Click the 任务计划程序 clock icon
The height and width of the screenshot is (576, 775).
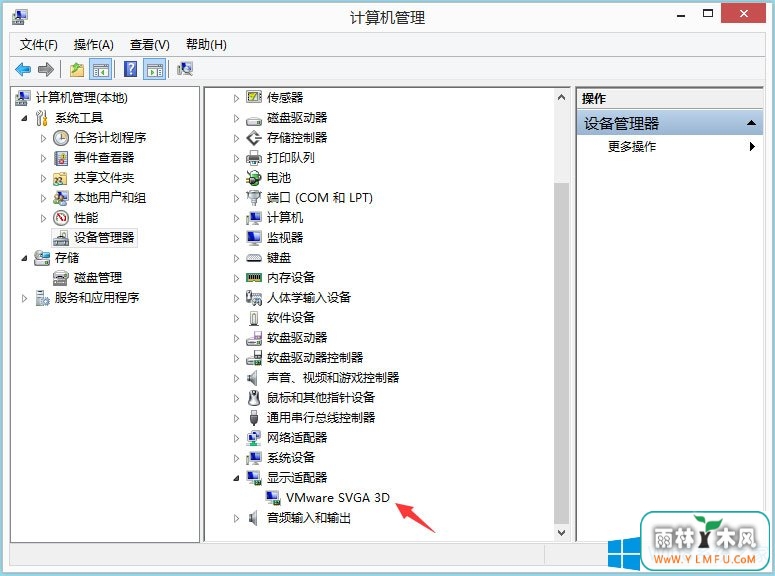[61, 138]
